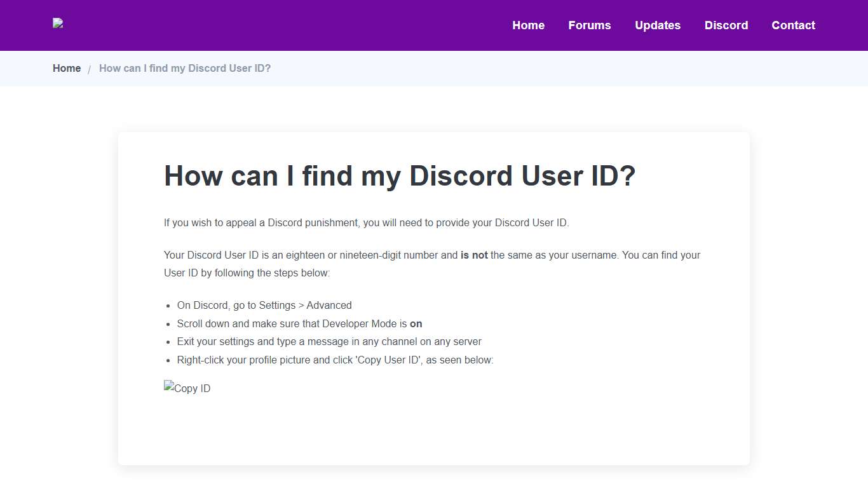The width and height of the screenshot is (868, 488).
Task: Navigate to the Discord nav item
Action: point(726,25)
